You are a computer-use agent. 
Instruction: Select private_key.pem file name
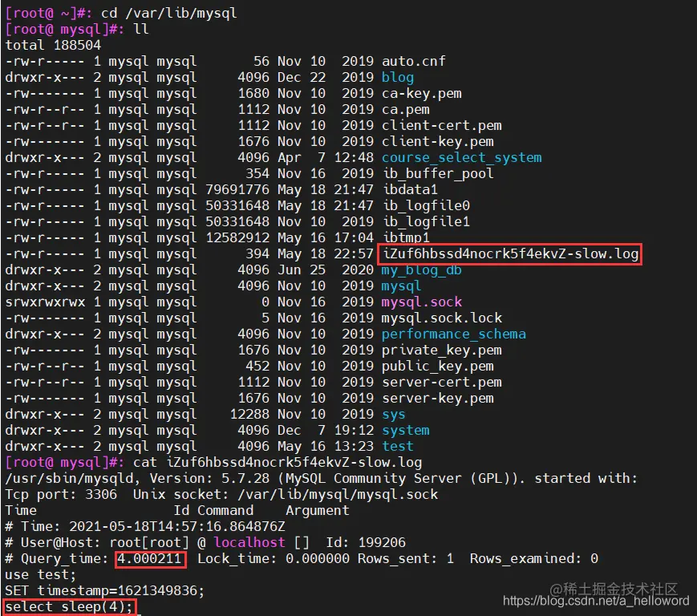click(x=441, y=350)
